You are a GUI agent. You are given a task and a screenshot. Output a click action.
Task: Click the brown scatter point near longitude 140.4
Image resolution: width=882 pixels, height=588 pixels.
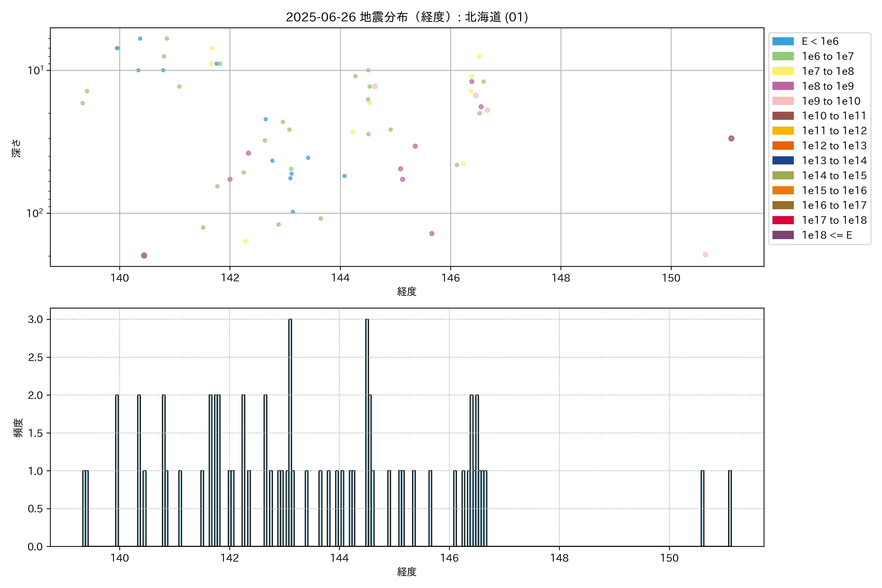click(x=144, y=255)
